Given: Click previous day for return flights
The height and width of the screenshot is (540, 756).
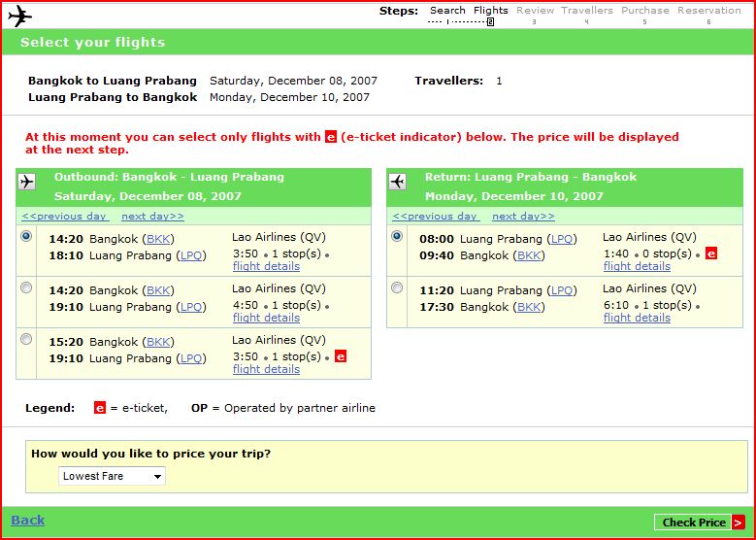Looking at the screenshot, I should pyautogui.click(x=436, y=217).
